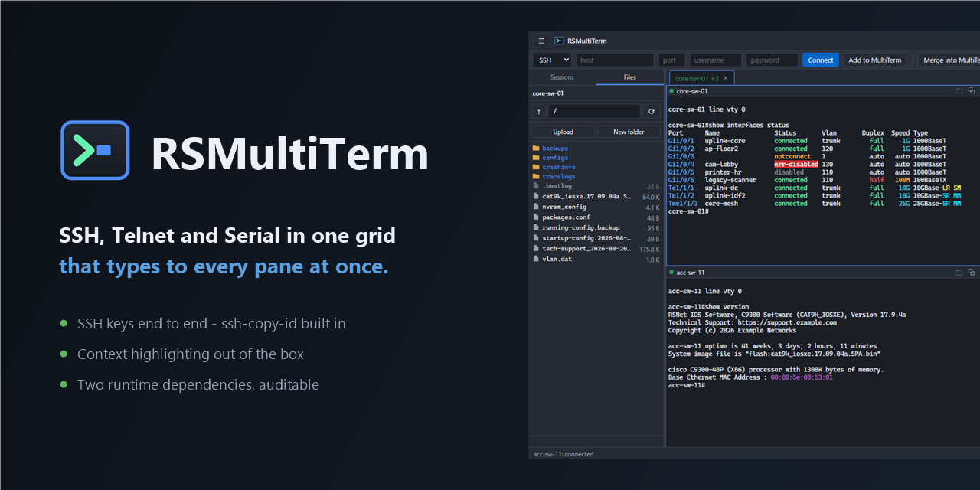Focus the password input field
980x490 pixels.
point(772,60)
